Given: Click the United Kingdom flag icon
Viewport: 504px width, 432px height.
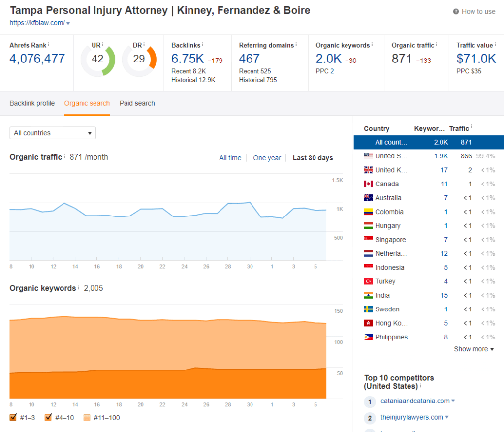Looking at the screenshot, I should pos(368,170).
